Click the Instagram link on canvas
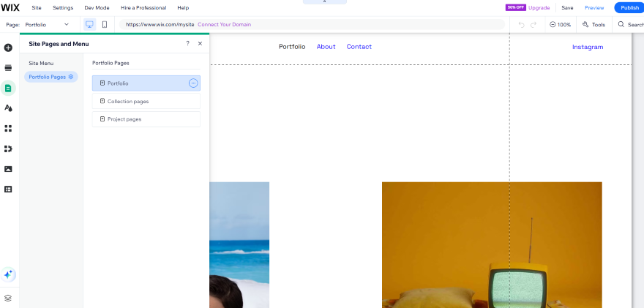 [588, 48]
